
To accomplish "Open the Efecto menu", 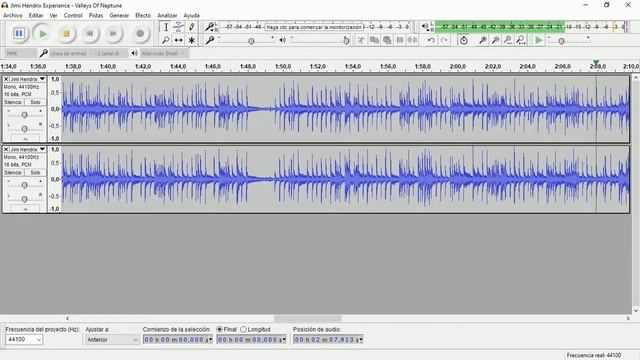I will [143, 15].
